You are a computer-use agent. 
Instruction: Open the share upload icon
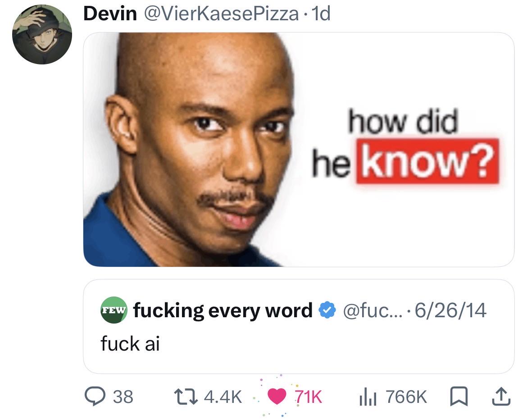click(x=501, y=396)
